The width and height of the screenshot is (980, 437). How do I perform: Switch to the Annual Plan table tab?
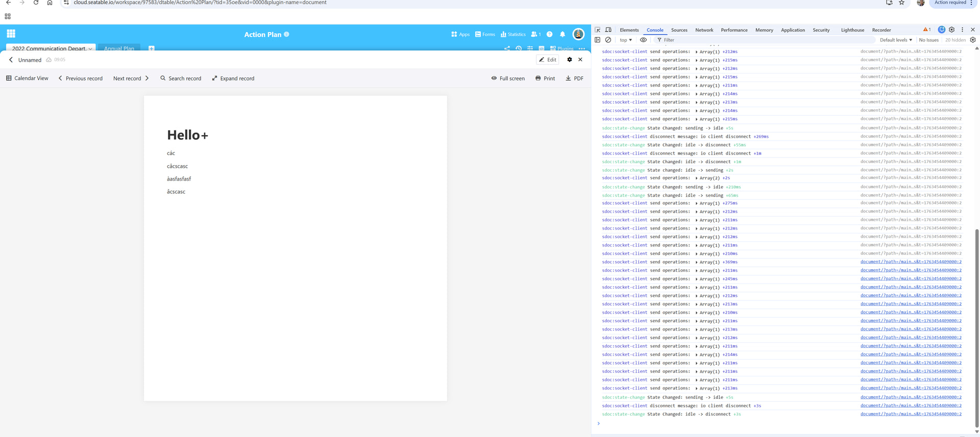click(119, 48)
